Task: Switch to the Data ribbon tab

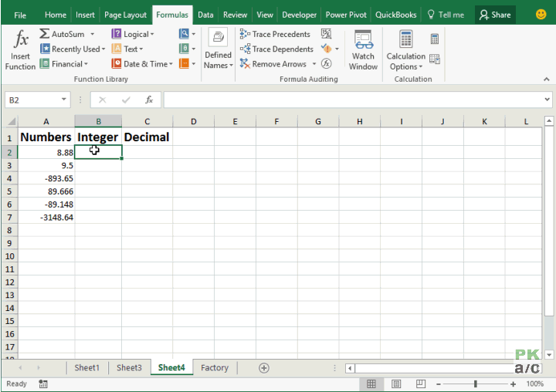Action: click(x=205, y=15)
